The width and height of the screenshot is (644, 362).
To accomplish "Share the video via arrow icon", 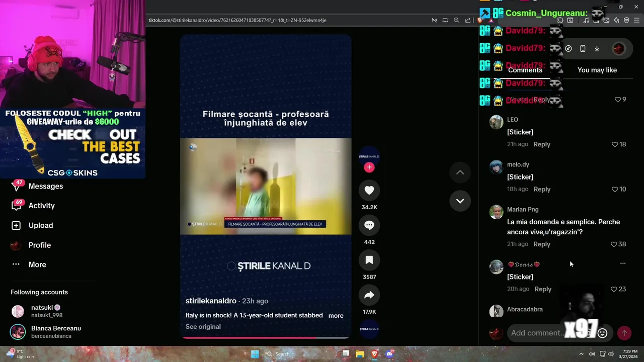I will 369,295.
